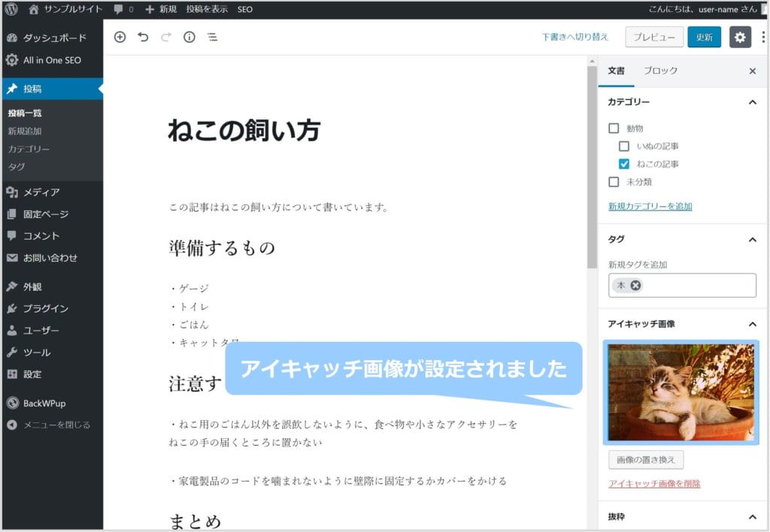This screenshot has width=770, height=532.
Task: Enable the いぬの記事 category checkbox
Action: point(624,147)
